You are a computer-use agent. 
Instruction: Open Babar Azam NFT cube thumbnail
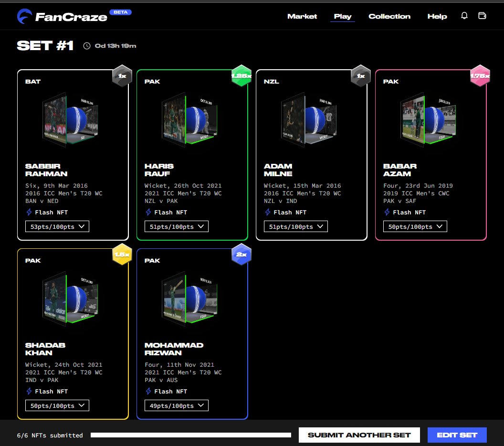428,120
